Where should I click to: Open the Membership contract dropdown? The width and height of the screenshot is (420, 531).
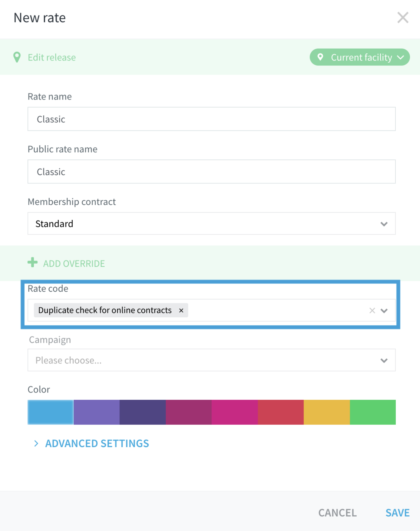212,224
